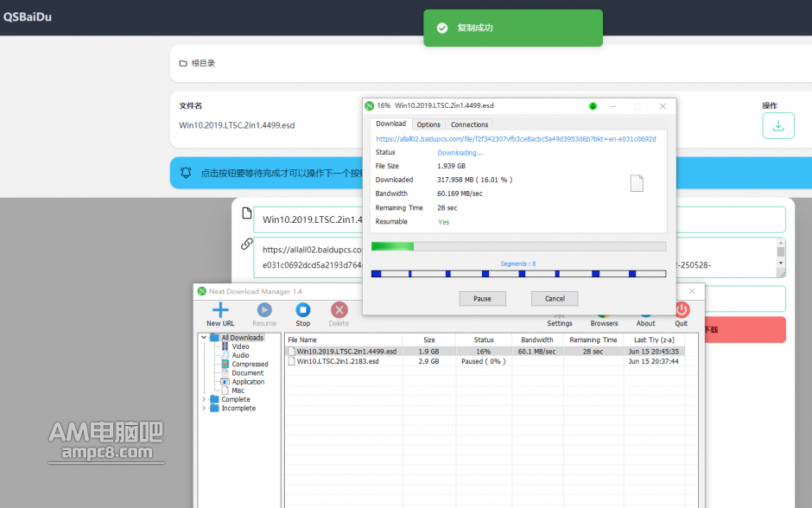Click the 复制成功 success notification

point(512,28)
